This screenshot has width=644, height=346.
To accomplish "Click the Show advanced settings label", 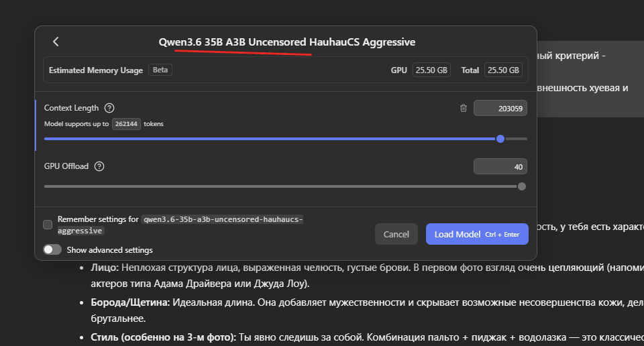I will pyautogui.click(x=109, y=250).
